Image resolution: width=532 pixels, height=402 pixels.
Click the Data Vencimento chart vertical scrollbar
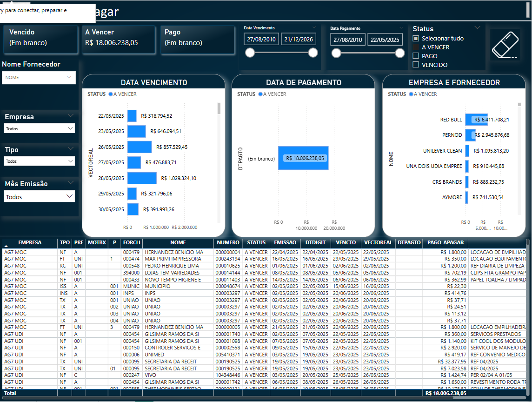[x=219, y=108]
